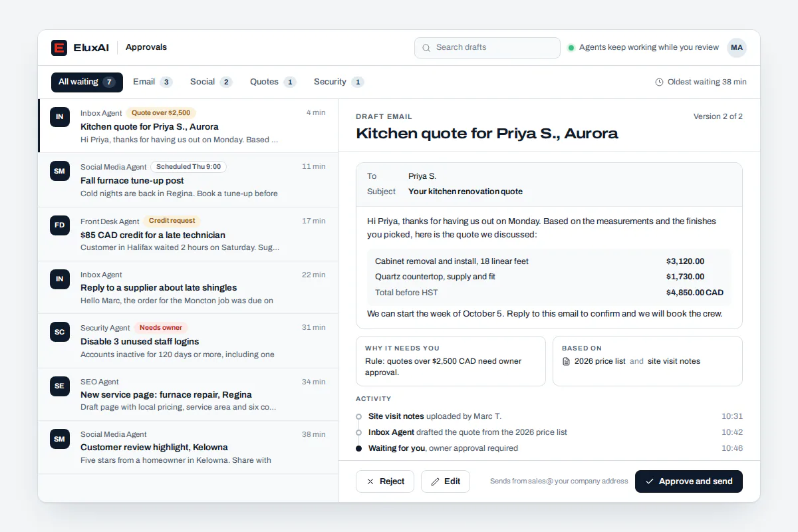Open the $85 CAD credit request
The image size is (798, 532).
(x=188, y=234)
